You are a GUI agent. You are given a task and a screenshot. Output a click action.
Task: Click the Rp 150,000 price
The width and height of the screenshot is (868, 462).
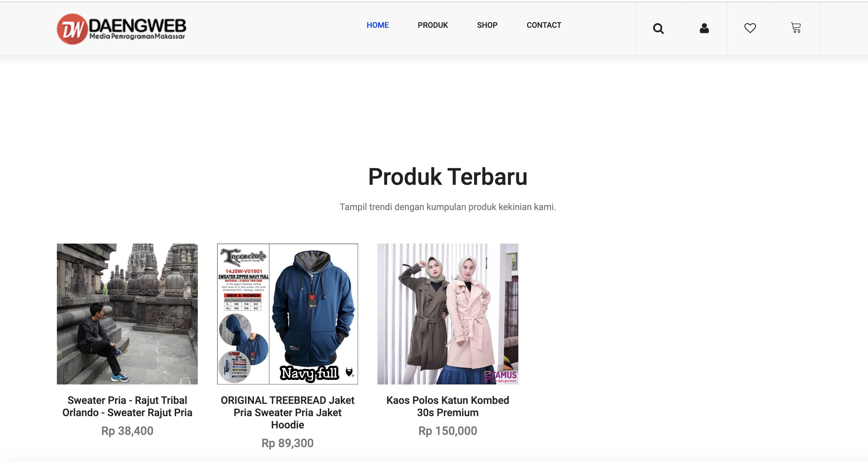(x=448, y=431)
